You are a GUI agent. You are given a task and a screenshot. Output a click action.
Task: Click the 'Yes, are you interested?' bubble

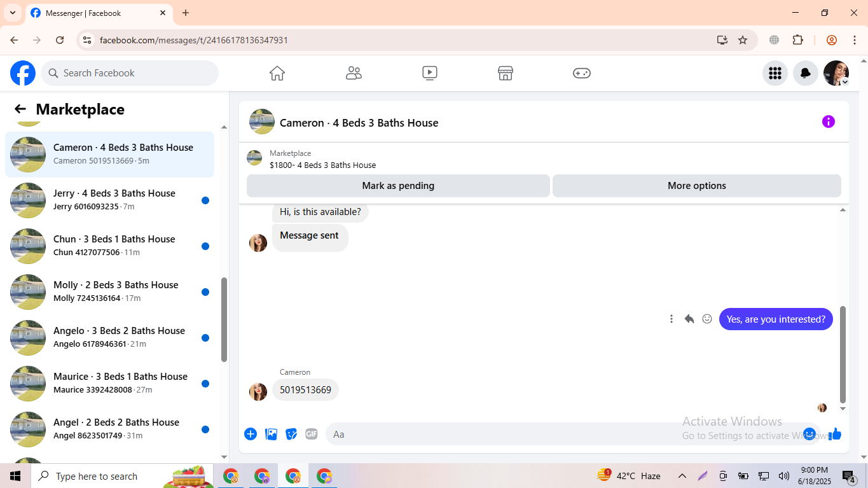click(776, 319)
